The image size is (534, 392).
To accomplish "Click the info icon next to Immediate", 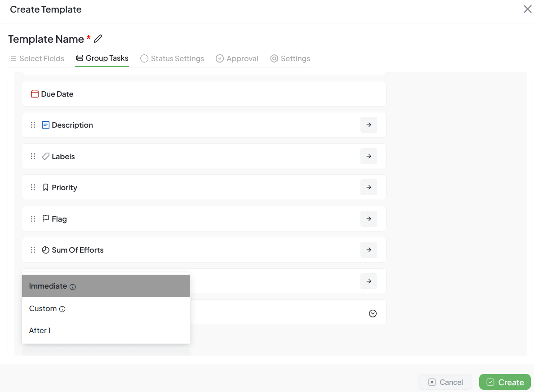I will click(73, 287).
